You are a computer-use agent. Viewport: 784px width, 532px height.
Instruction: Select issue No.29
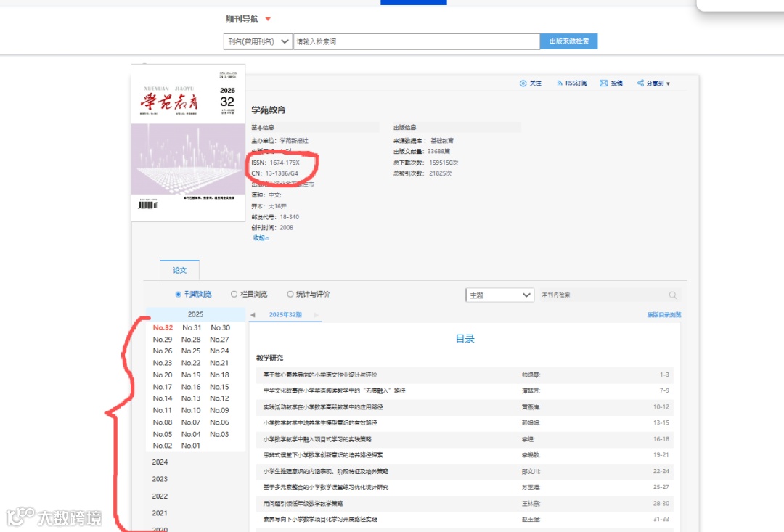163,340
